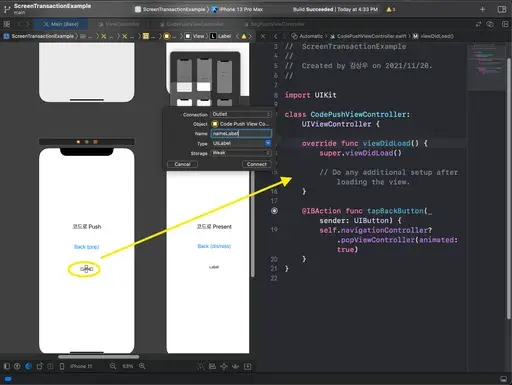Viewport: 512px width, 385px height.
Task: Click the import UIKit line in code
Action: click(310, 95)
